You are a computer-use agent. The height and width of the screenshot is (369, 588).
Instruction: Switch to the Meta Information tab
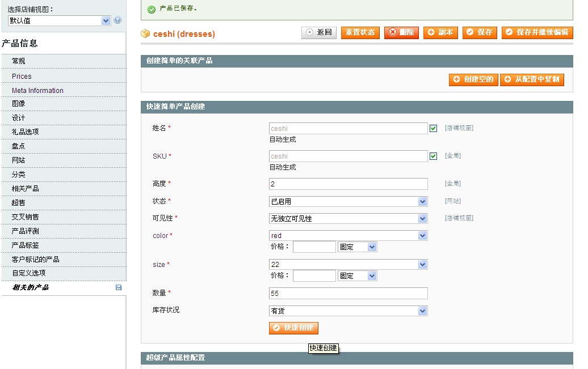pos(37,90)
